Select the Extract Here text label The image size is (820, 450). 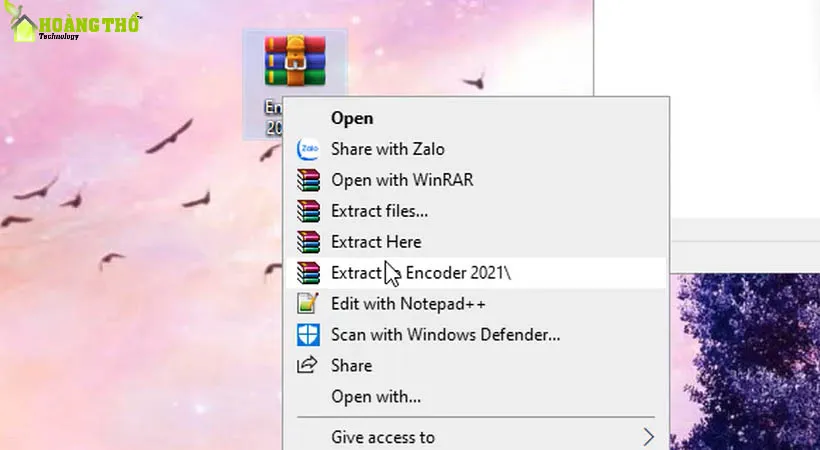click(x=376, y=242)
